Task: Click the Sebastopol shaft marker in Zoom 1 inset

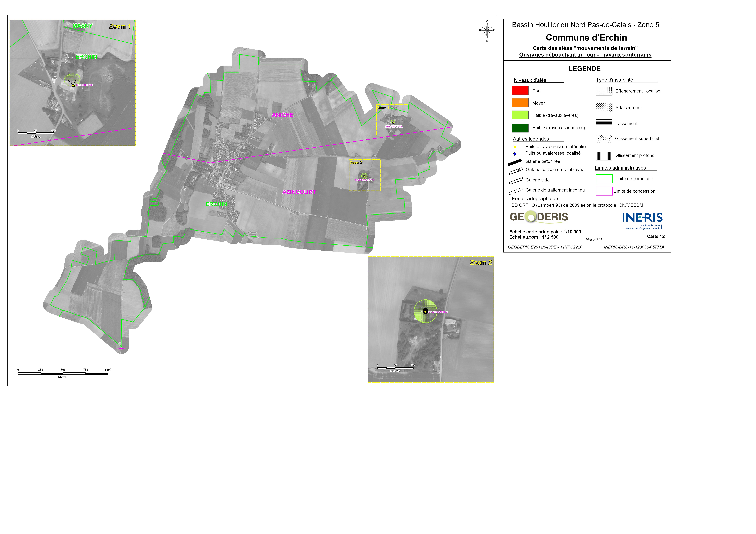Action: pyautogui.click(x=73, y=86)
